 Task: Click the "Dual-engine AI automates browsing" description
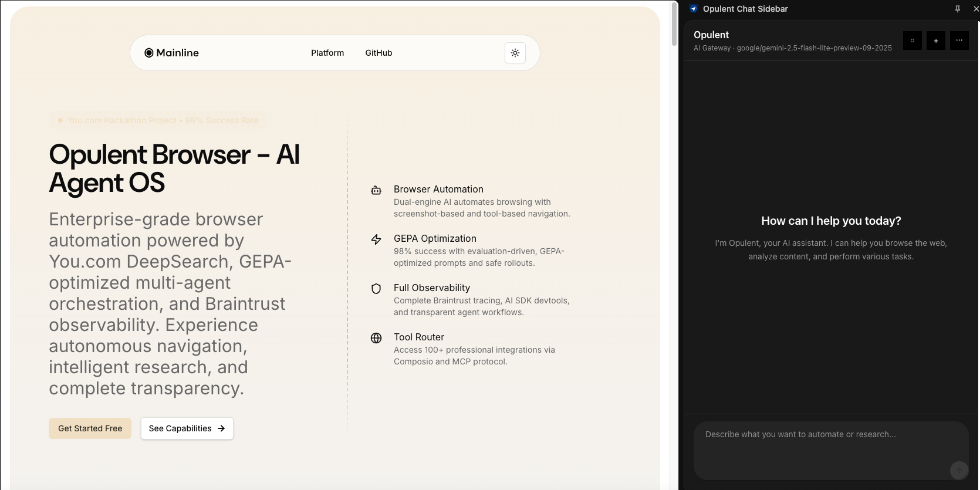(482, 208)
